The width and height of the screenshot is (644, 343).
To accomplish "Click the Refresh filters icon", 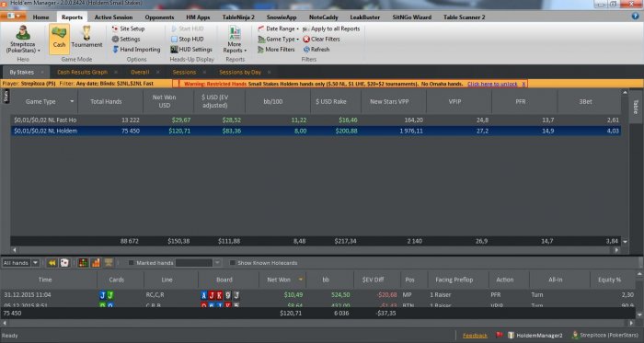I will [x=306, y=50].
